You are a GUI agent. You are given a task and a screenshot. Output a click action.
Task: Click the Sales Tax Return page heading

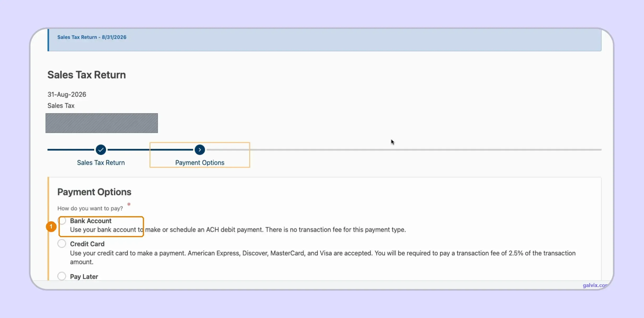(87, 75)
